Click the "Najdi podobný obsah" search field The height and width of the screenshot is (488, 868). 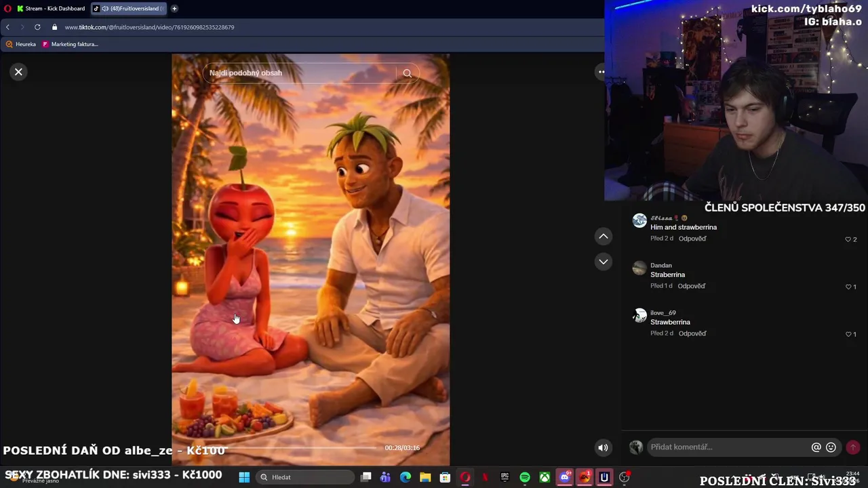298,73
